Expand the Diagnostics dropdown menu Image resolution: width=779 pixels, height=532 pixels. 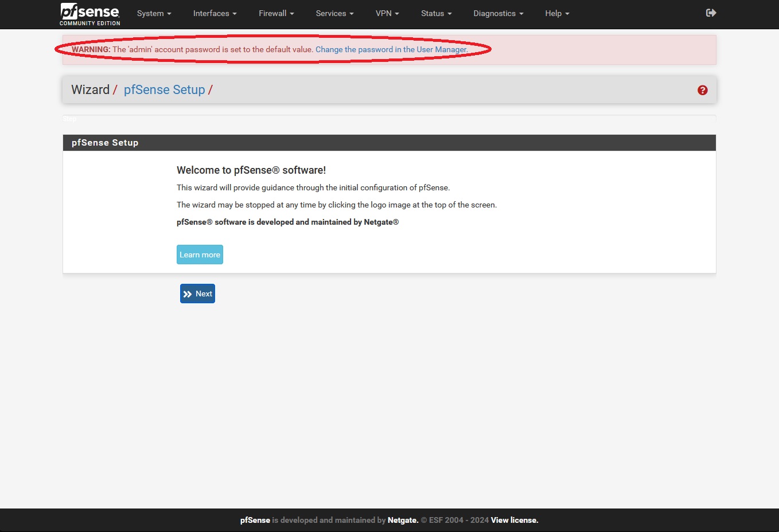498,13
